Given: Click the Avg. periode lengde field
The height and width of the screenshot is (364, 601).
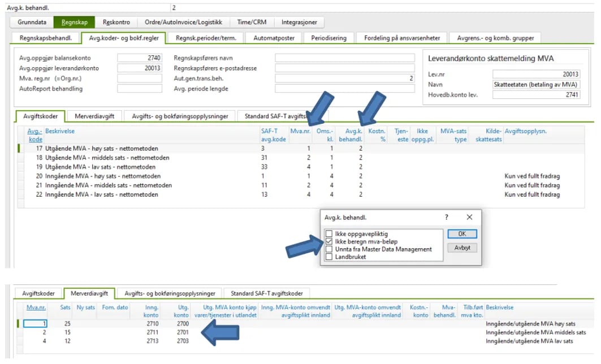Looking at the screenshot, I should pyautogui.click(x=344, y=89).
